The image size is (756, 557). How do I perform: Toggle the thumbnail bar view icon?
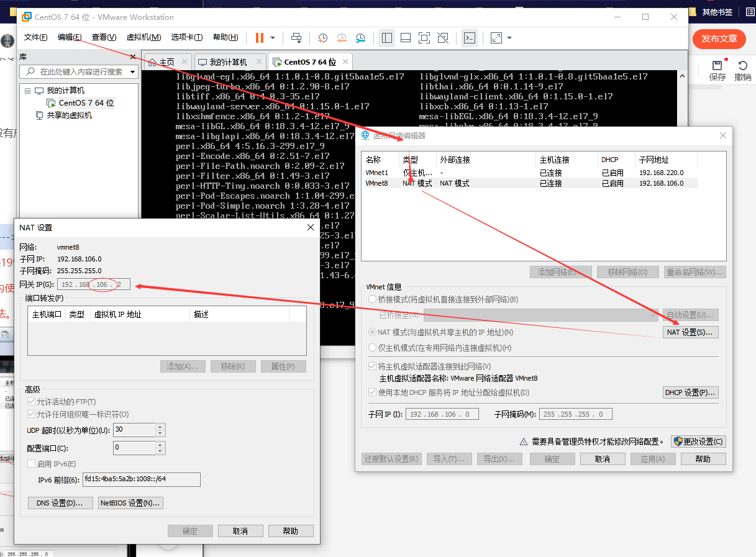[406, 38]
